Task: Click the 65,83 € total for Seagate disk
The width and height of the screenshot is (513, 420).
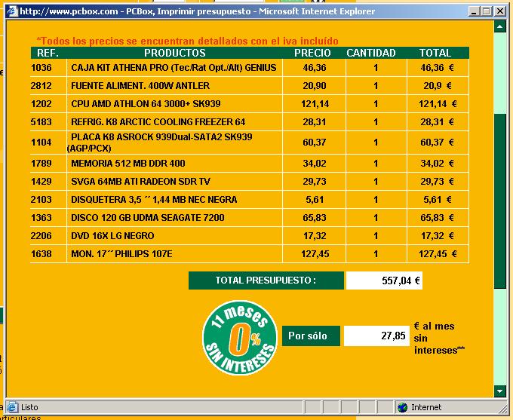Action: (x=437, y=218)
